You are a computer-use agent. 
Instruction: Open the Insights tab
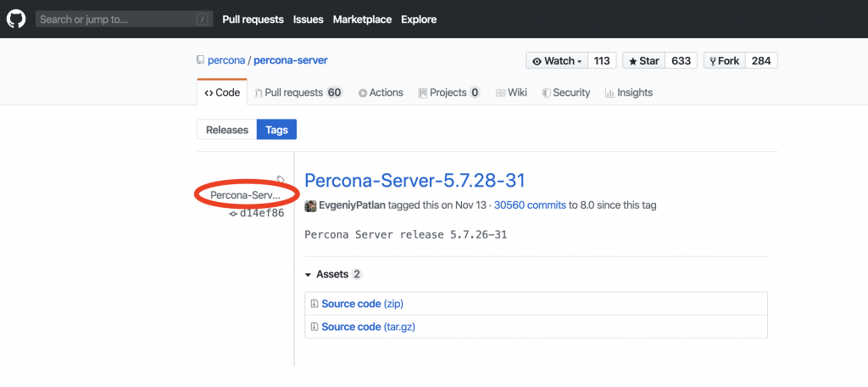coord(628,93)
